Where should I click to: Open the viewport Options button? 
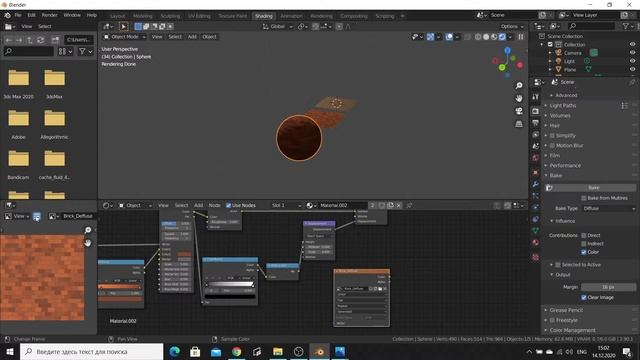(512, 27)
